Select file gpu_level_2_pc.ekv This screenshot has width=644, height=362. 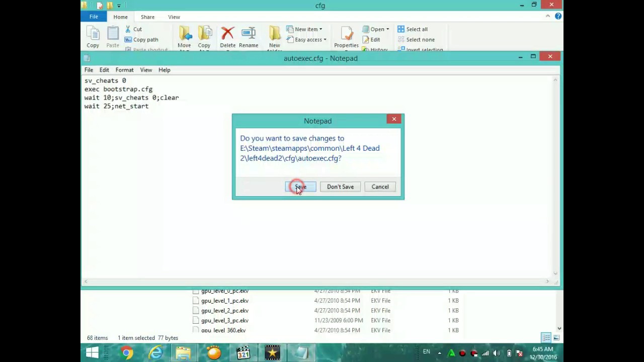point(224,311)
